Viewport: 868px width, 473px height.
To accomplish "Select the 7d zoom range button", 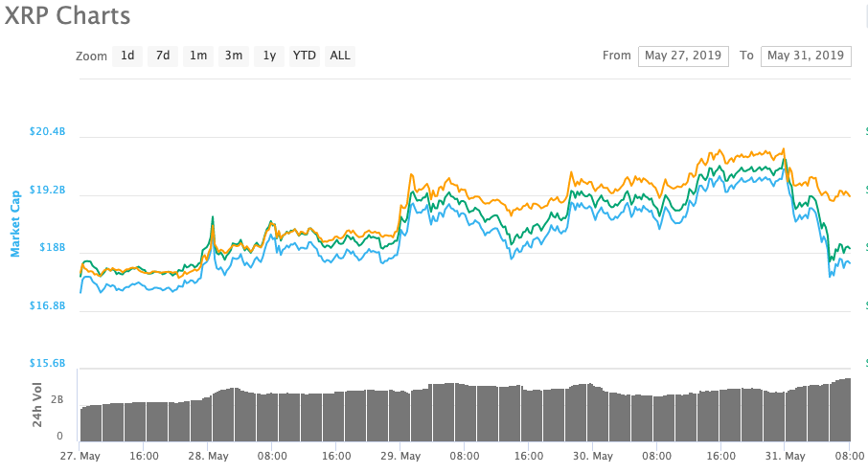I will pos(163,56).
